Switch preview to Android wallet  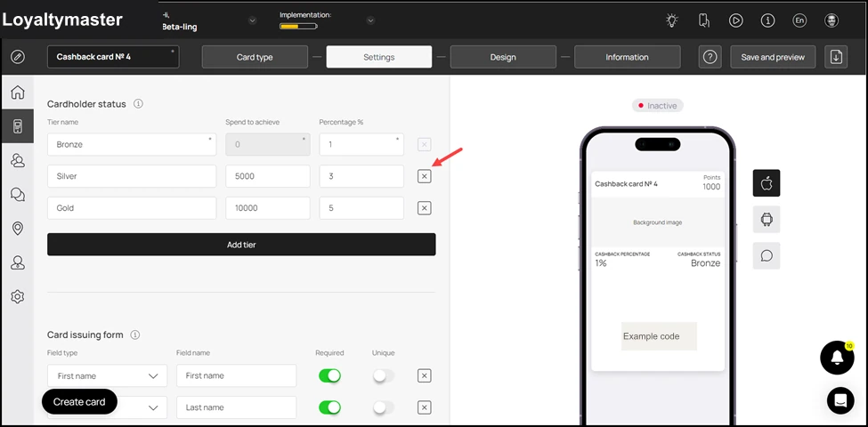(767, 220)
